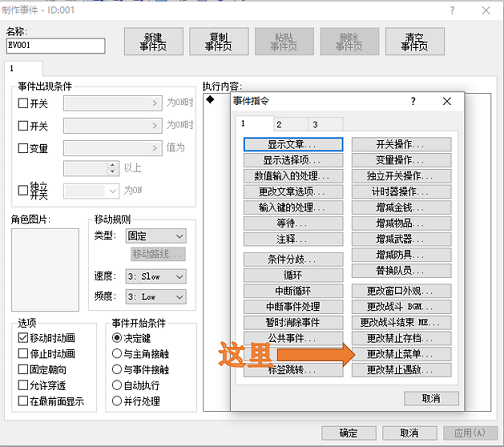Click the 更改战斗 BGM command button
The height and width of the screenshot is (447, 504).
(x=401, y=307)
